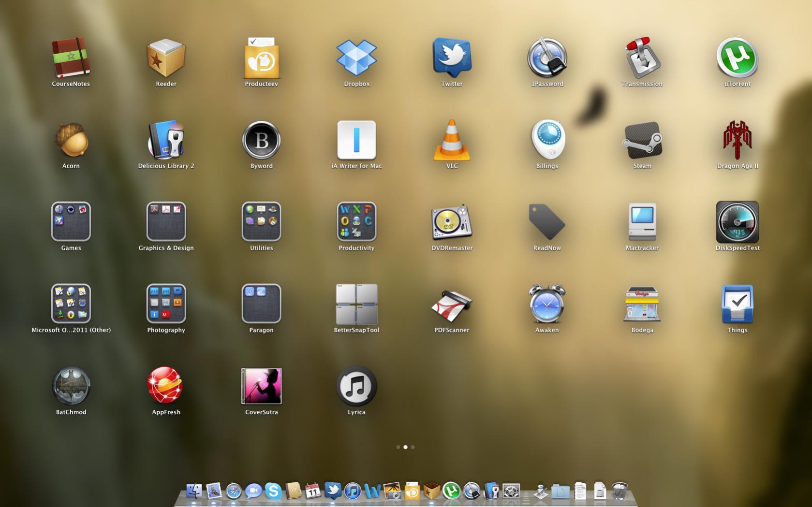
Task: Open the VLC media player
Action: 452,140
